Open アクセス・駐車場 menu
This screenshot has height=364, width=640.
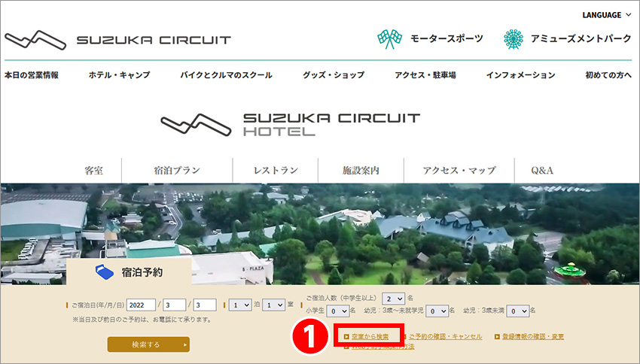pos(425,75)
